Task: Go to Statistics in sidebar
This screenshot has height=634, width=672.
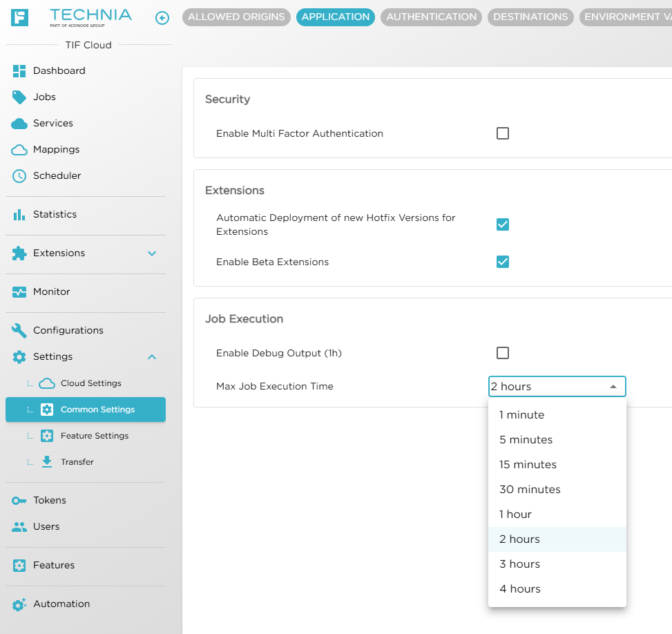Action: coord(55,214)
